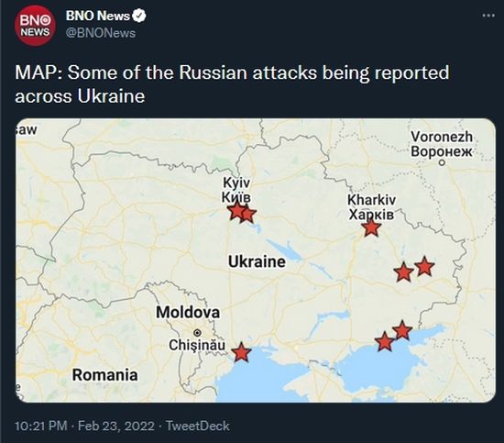Click the Voronezh city circle marker

coord(443,162)
